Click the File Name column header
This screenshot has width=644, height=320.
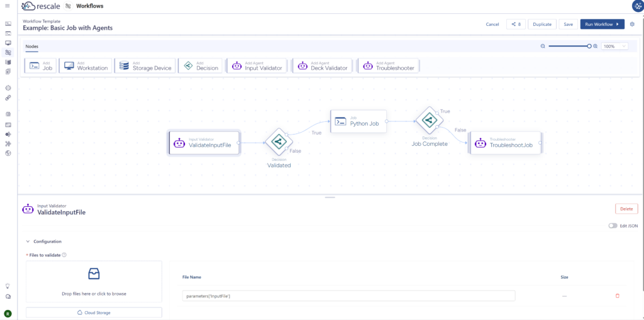point(192,277)
